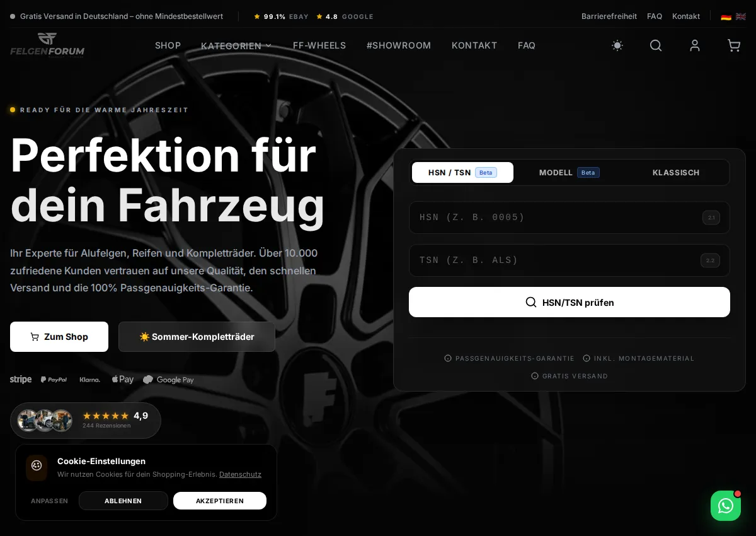Click 'Gratis Versand in Deutschland' banner text
The height and width of the screenshot is (536, 756).
122,16
